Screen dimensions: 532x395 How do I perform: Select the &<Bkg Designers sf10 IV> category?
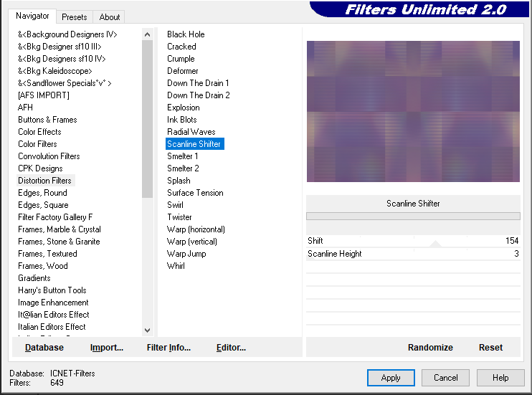[62, 59]
